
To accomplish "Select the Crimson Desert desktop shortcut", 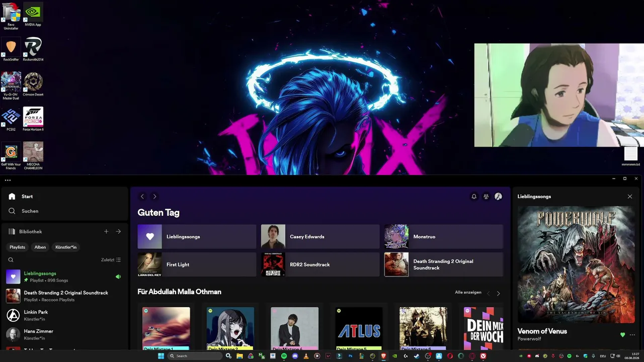I will (x=33, y=84).
